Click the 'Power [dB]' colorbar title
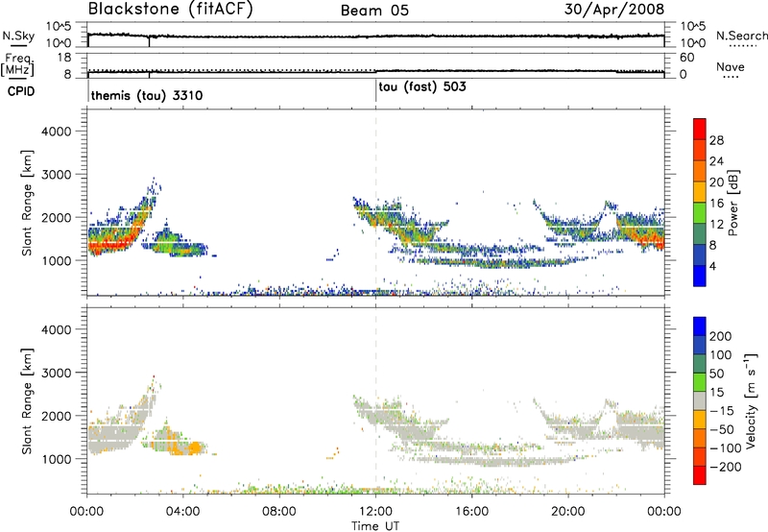Viewport: 768px width, 532px height. click(732, 203)
